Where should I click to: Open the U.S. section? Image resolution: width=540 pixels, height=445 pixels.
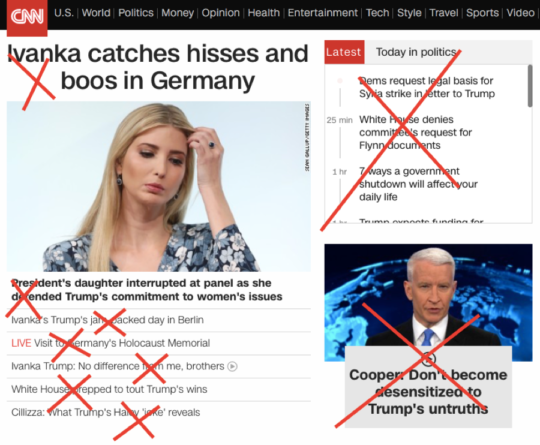point(64,13)
